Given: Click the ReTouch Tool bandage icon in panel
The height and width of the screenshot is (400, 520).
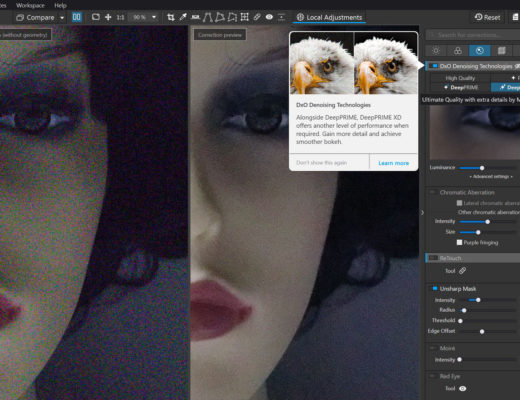Looking at the screenshot, I should pyautogui.click(x=462, y=271).
